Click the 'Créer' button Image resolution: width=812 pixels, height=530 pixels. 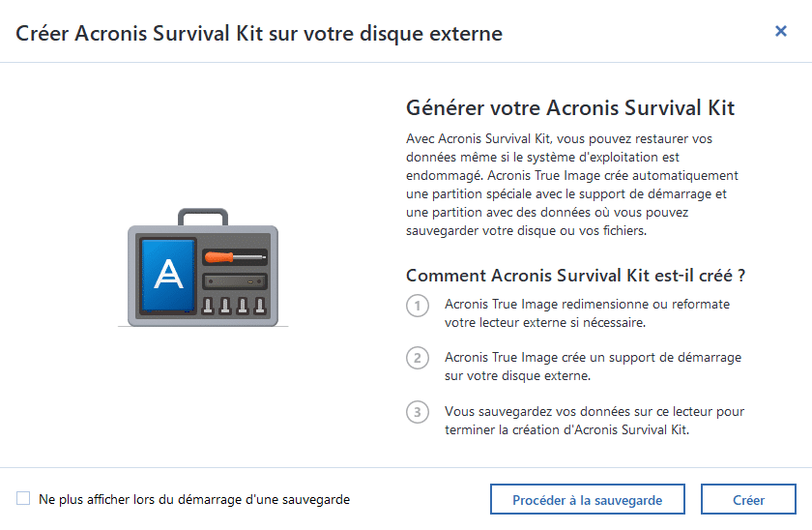[748, 500]
